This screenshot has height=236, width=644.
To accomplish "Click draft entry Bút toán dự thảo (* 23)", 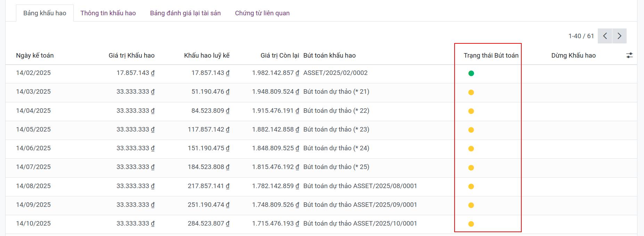I will [x=336, y=129].
